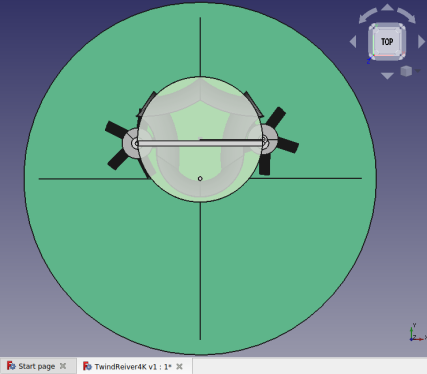This screenshot has height=374, width=427.
Task: Tilt view with navigation cube up arrow
Action: (x=387, y=7)
